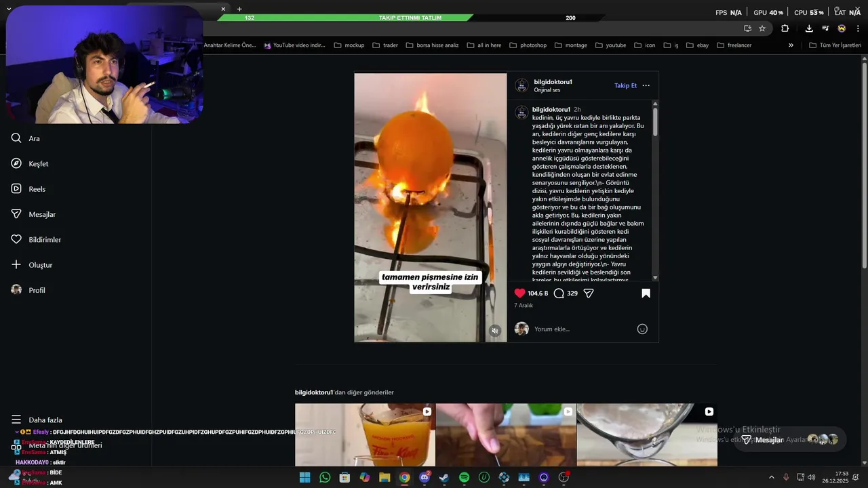Image resolution: width=868 pixels, height=488 pixels.
Task: Click the 104,6 B likes count
Action: [538, 293]
